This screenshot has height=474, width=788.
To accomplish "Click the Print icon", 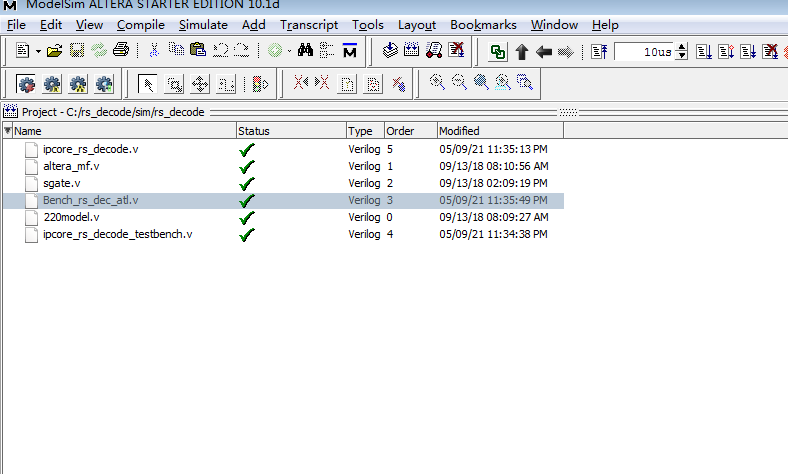I will coord(121,50).
